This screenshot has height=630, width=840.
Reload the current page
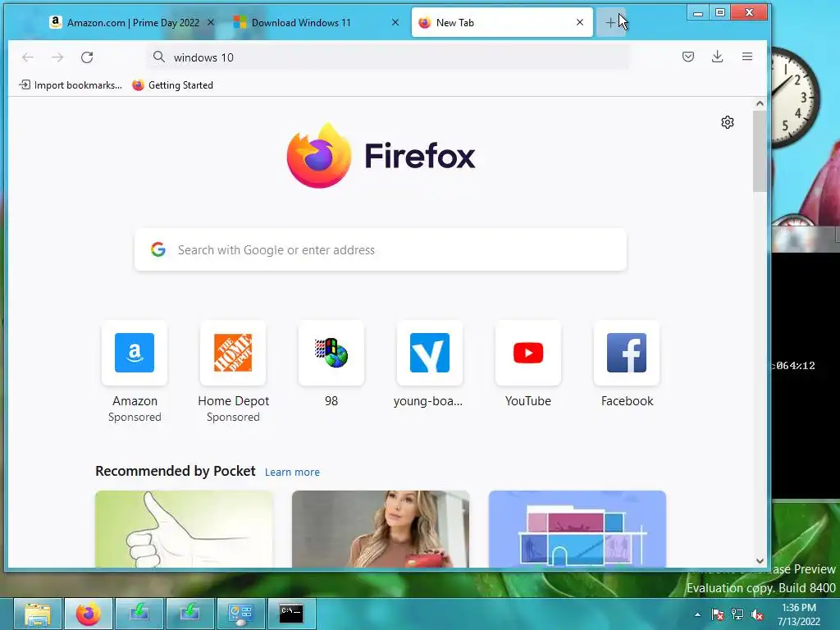(x=87, y=57)
